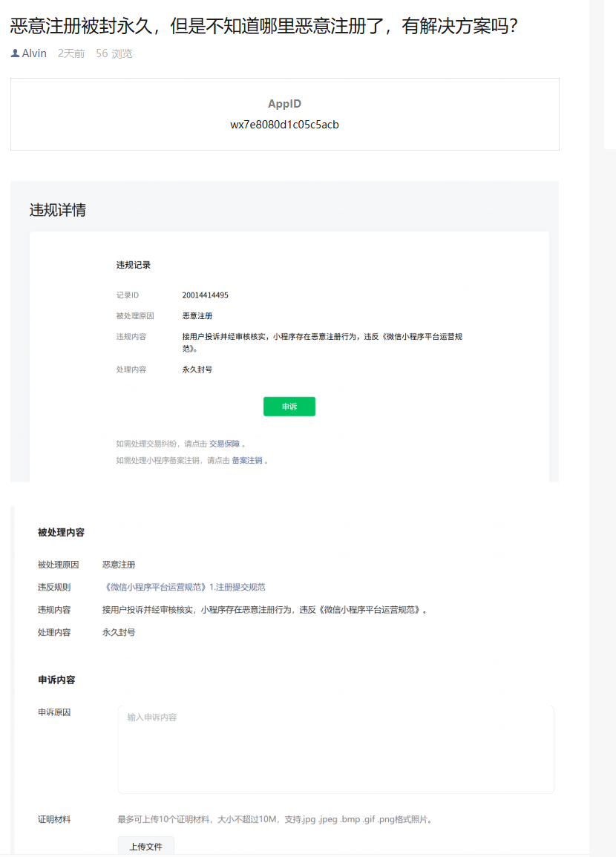Image resolution: width=616 pixels, height=857 pixels.
Task: Click the 违规详情 heading
Action: coord(58,210)
